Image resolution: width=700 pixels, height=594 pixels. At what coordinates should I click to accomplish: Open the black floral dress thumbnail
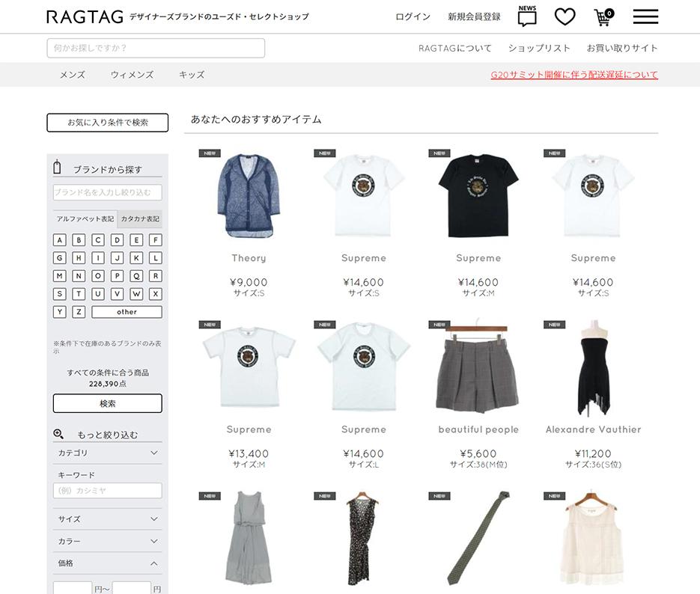click(363, 538)
